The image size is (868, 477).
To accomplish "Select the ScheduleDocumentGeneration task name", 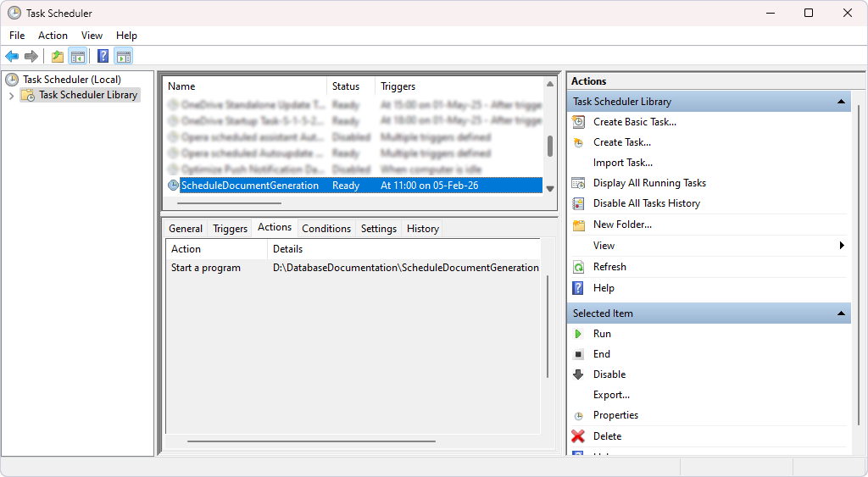I will point(250,186).
